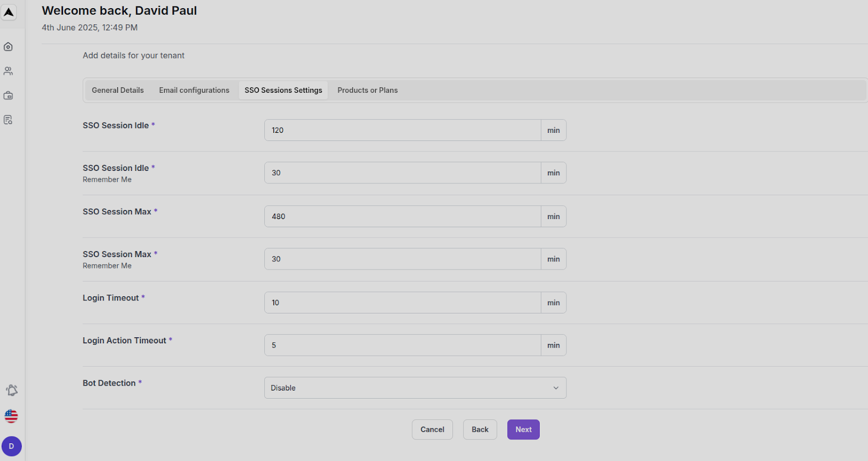The height and width of the screenshot is (461, 868).
Task: Switch to Email configurations tab
Action: [194, 90]
